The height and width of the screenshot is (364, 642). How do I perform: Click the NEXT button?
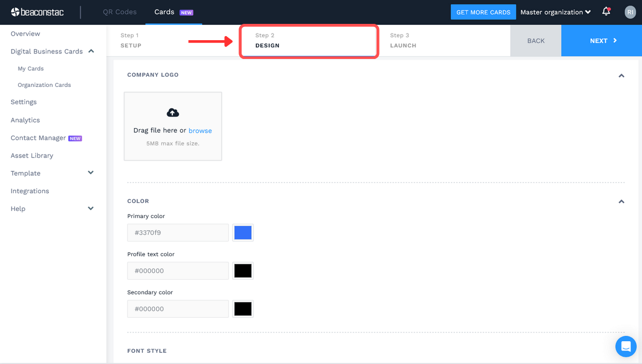[x=602, y=41]
